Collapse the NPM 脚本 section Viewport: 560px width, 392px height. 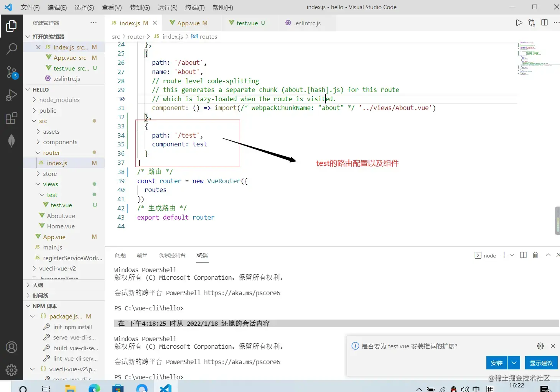(64, 306)
